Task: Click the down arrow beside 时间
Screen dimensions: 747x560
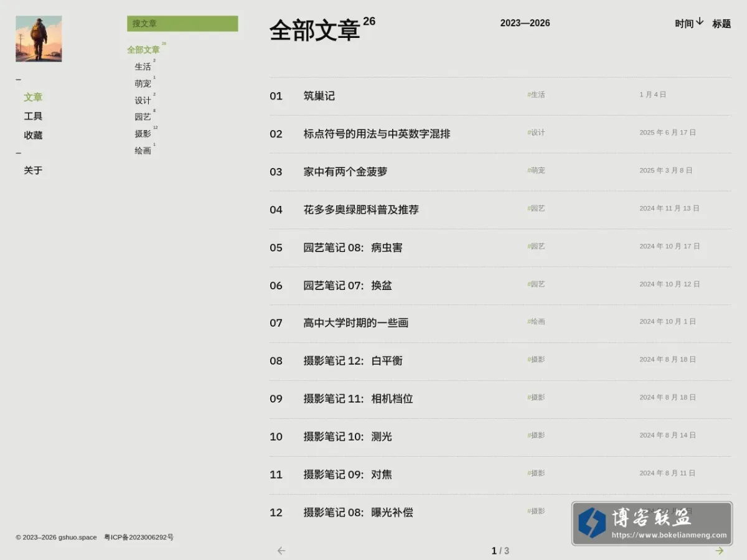Action: (x=700, y=22)
